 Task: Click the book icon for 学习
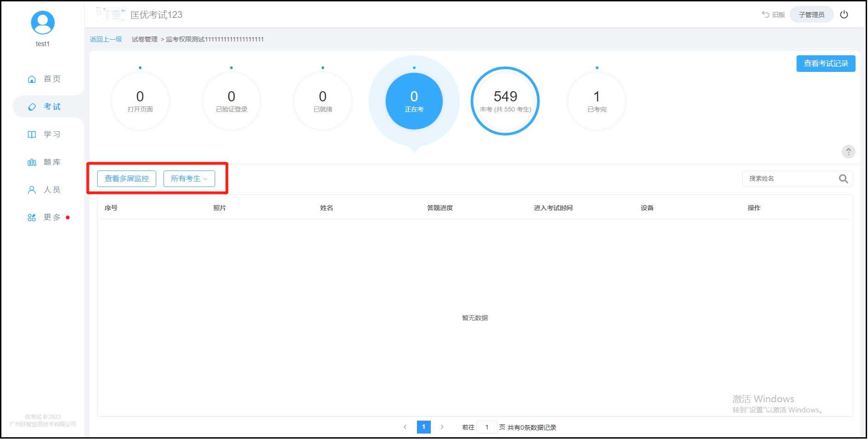(32, 135)
